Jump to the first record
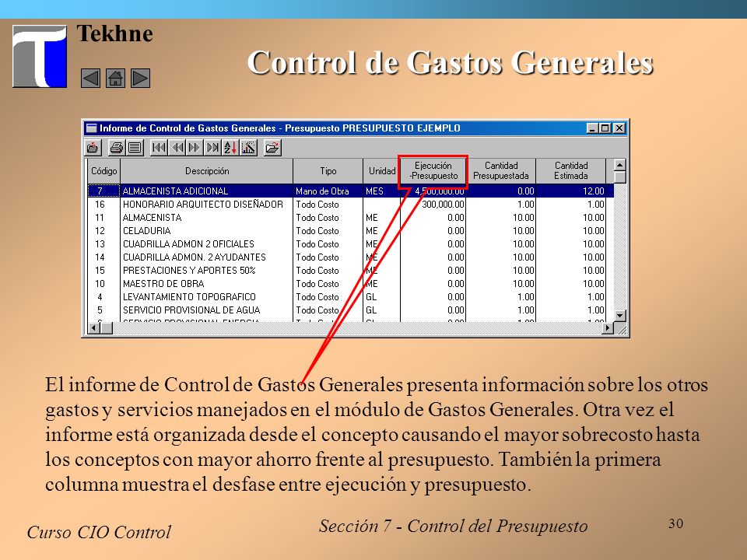This screenshot has height=560, width=747. click(x=159, y=148)
